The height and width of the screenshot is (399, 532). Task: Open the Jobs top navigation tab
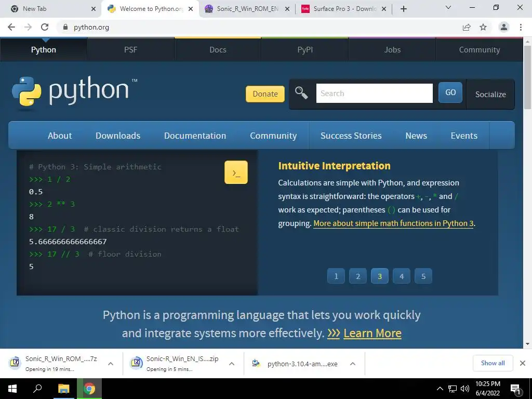click(x=392, y=49)
